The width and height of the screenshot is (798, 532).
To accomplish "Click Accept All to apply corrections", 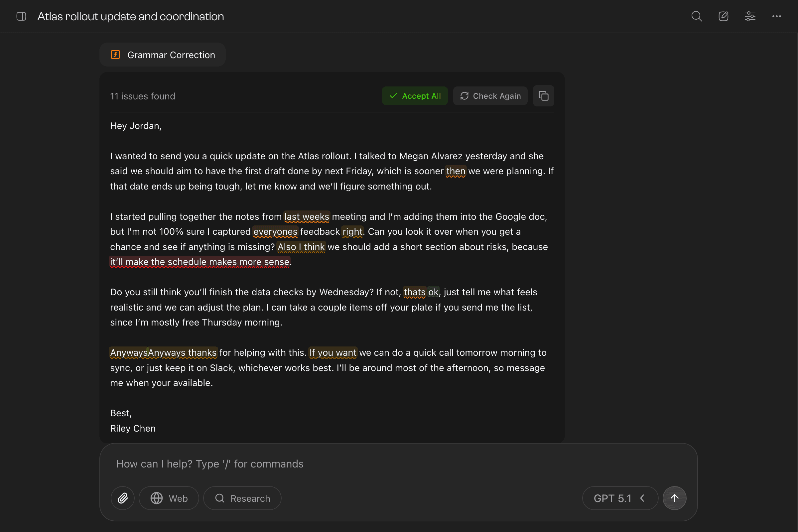I will 415,96.
